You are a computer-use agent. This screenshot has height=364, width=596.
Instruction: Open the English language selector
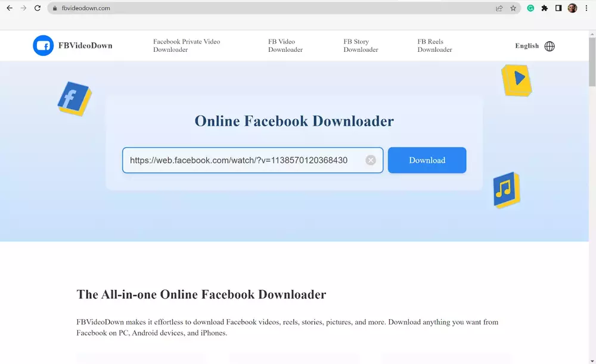click(527, 46)
